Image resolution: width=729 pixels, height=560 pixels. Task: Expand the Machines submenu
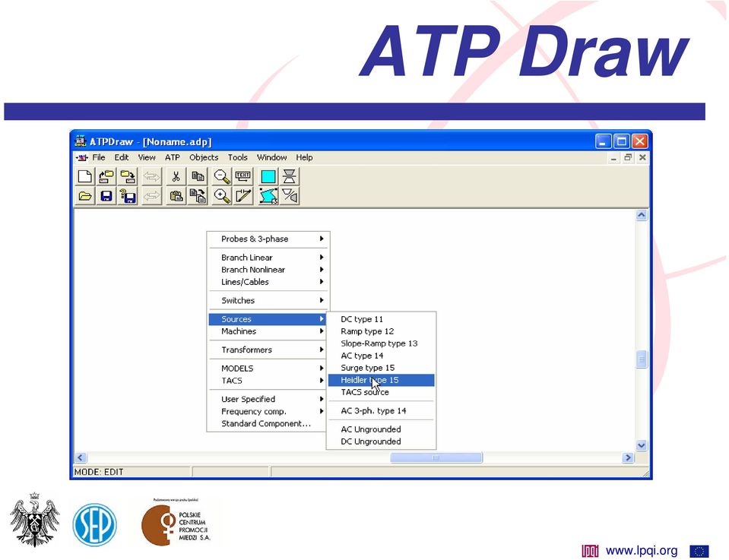[268, 331]
